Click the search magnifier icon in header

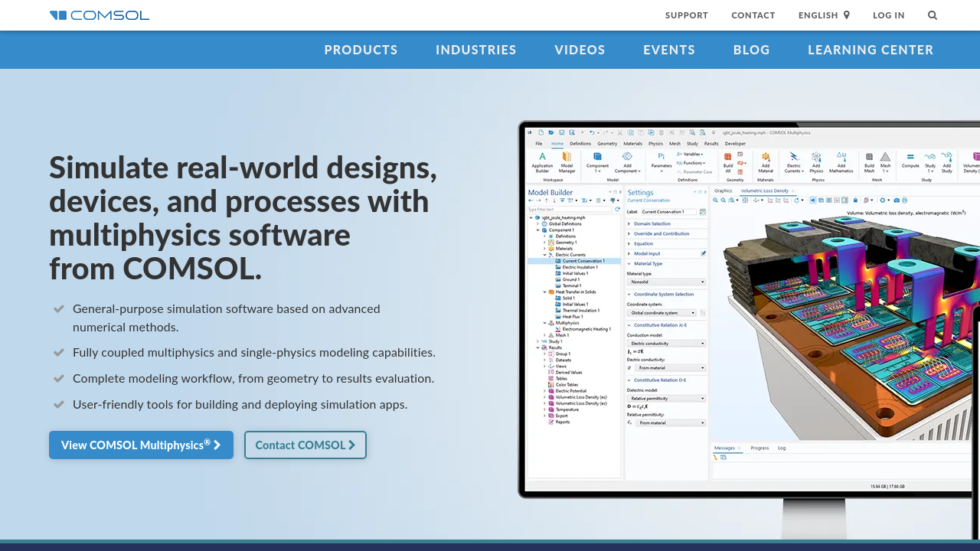click(932, 15)
